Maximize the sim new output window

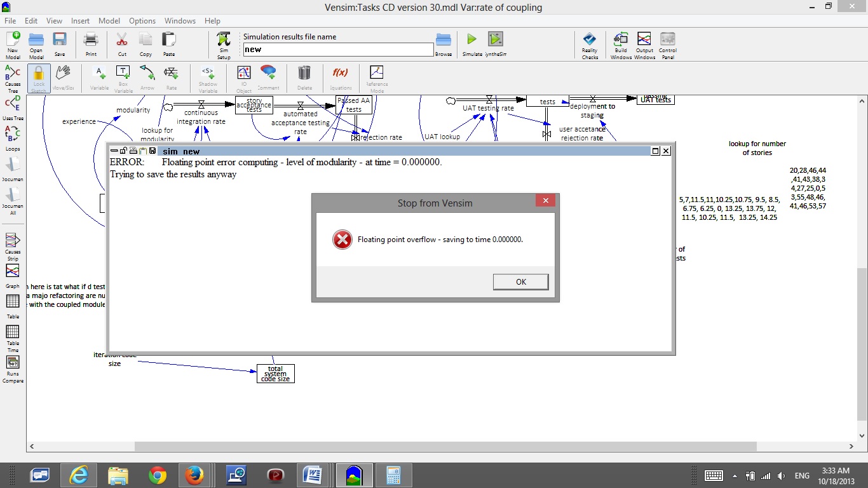pyautogui.click(x=655, y=151)
